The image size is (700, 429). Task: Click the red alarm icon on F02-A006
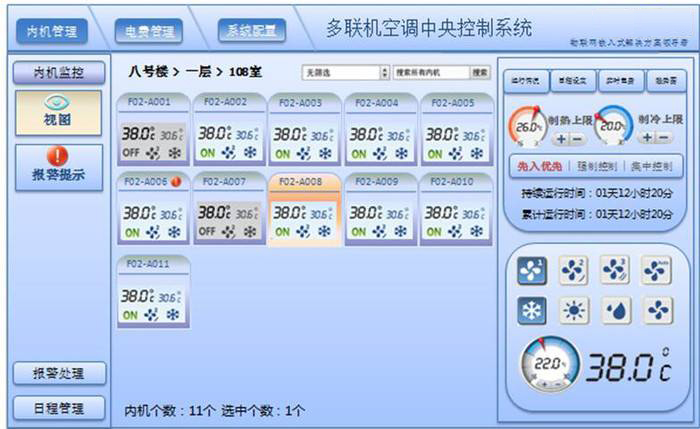[176, 181]
